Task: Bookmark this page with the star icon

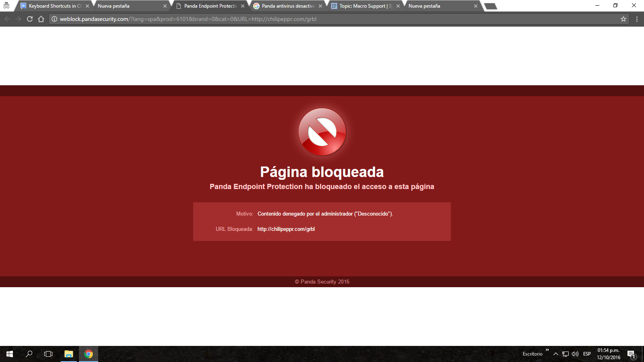Action: tap(623, 19)
